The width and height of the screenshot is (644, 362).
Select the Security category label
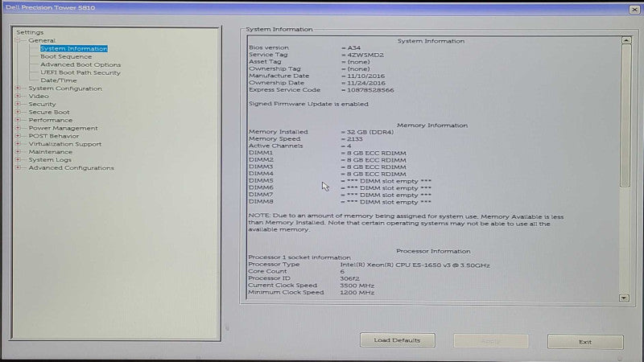click(43, 105)
